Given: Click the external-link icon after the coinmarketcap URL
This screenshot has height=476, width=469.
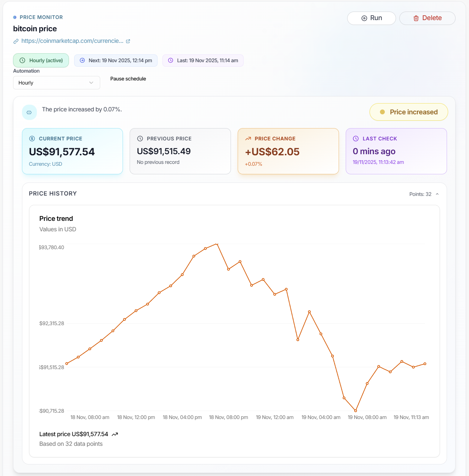Looking at the screenshot, I should pyautogui.click(x=128, y=41).
